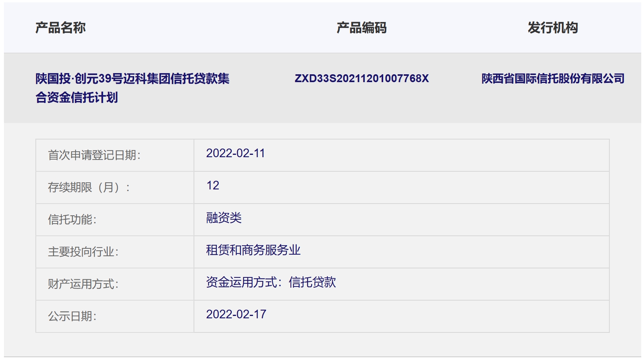644x358 pixels.
Task: Select the 首次申请登记日期 label
Action: pos(94,155)
